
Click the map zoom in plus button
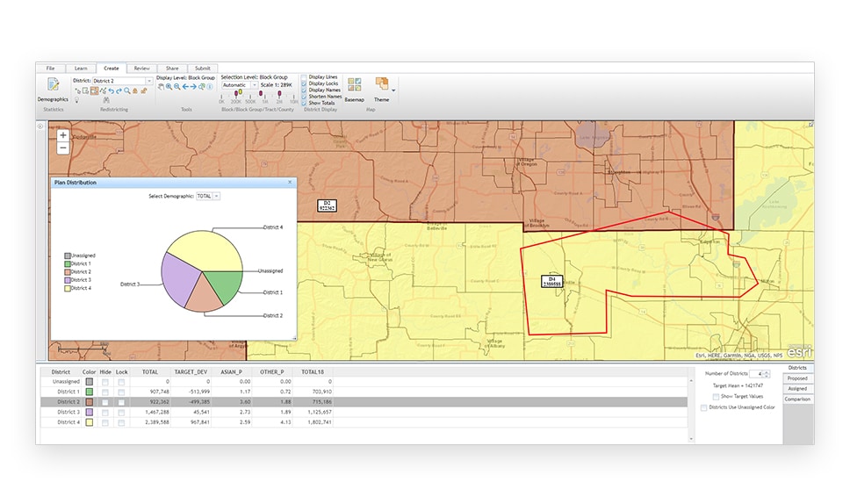tap(63, 135)
